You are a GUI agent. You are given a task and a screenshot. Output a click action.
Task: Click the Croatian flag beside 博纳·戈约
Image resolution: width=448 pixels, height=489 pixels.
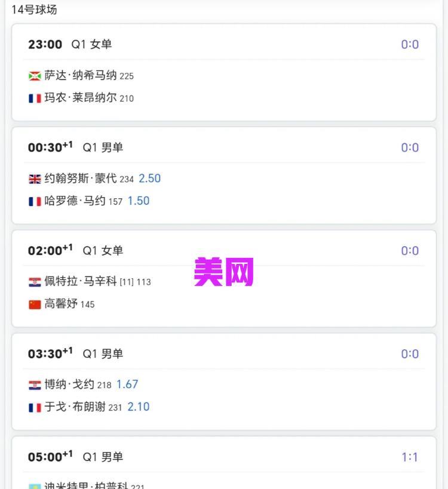(x=35, y=385)
